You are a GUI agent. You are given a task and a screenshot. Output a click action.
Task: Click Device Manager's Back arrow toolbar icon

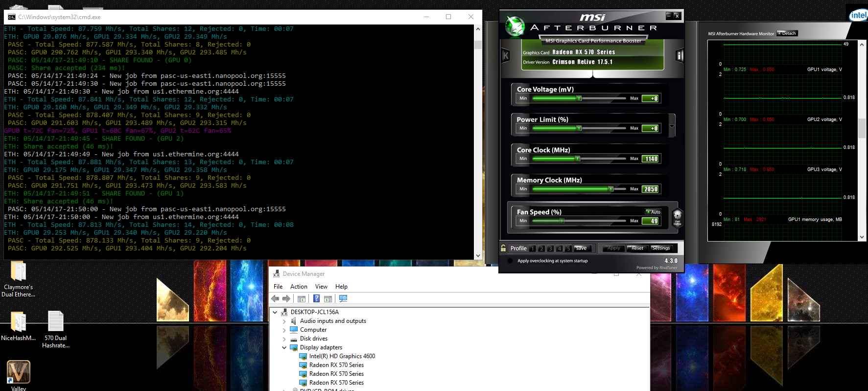click(x=275, y=298)
